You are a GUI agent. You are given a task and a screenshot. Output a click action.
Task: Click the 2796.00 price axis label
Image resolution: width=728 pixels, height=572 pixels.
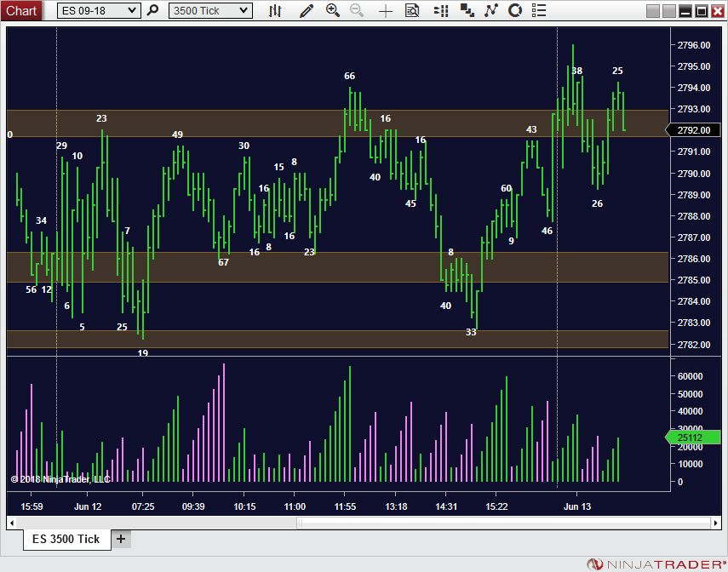click(694, 45)
